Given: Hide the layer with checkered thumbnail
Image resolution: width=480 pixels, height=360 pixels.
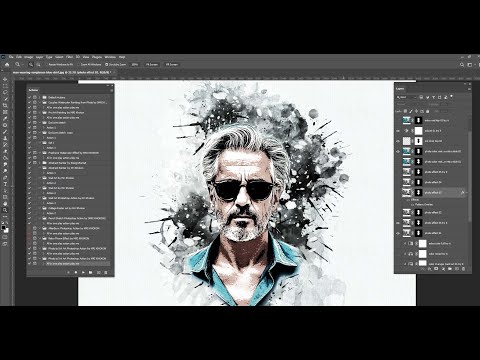Looking at the screenshot, I should pyautogui.click(x=398, y=141).
